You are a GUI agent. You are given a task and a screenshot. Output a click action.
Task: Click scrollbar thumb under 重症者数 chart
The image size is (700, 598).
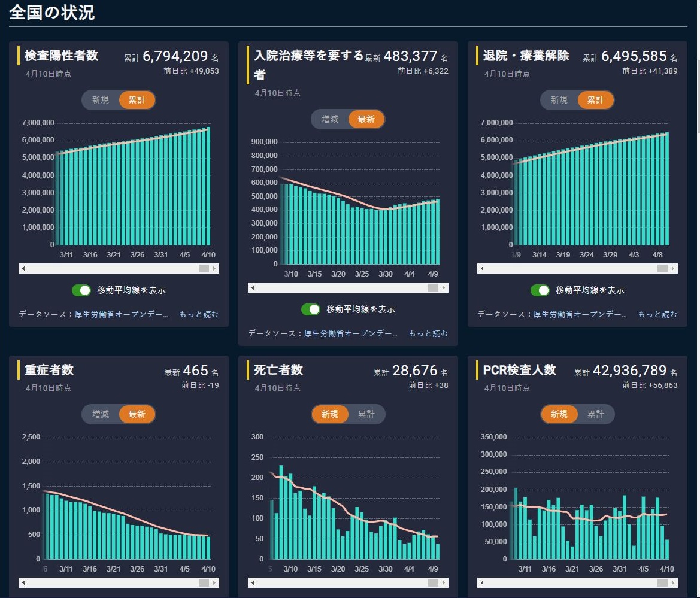click(204, 582)
